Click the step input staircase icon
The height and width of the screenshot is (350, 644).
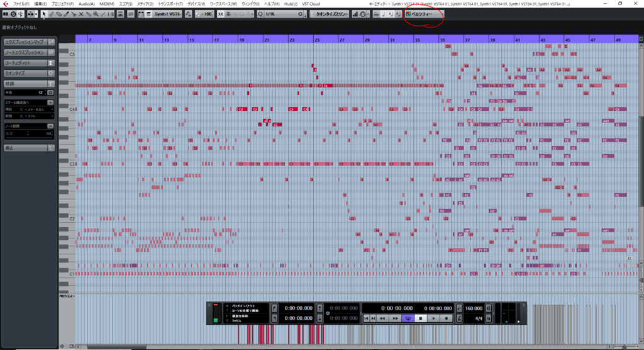tap(355, 14)
